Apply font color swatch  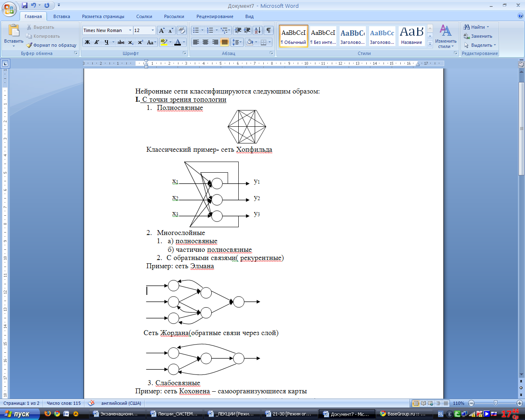pos(178,42)
